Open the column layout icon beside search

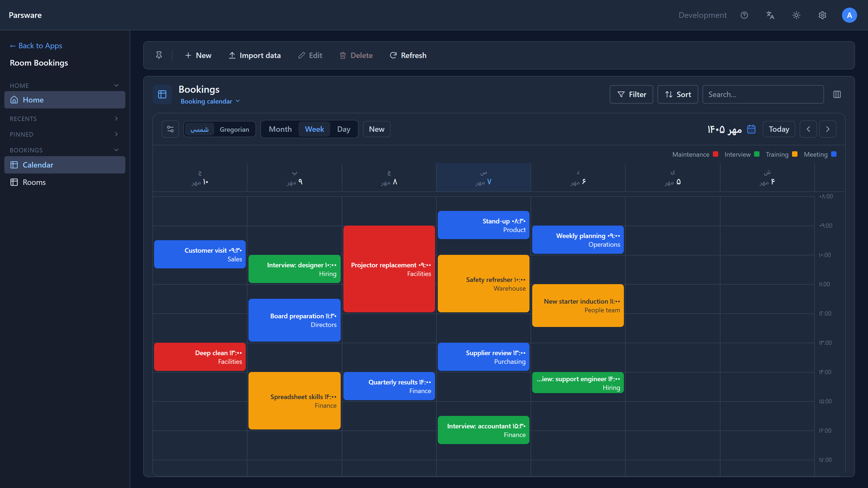[x=837, y=94]
